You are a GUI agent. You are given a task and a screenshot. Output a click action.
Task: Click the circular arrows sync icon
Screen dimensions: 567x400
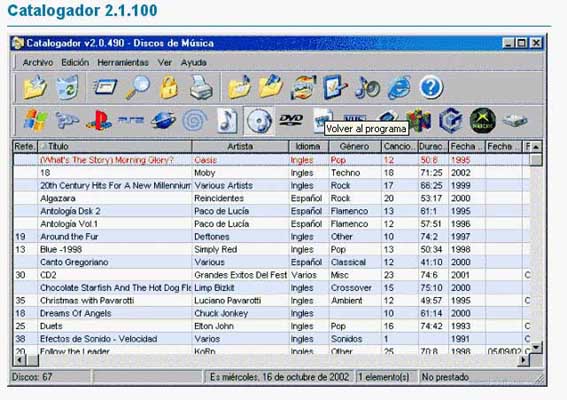click(303, 88)
